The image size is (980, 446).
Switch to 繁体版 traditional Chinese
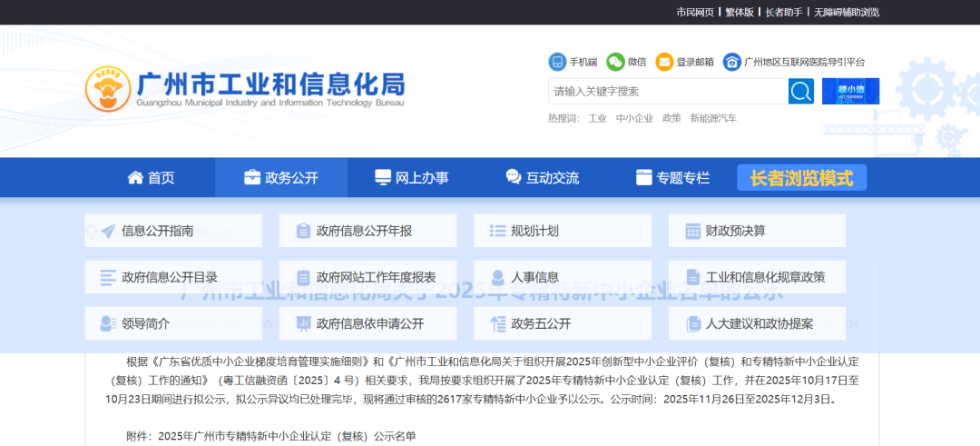tap(740, 12)
